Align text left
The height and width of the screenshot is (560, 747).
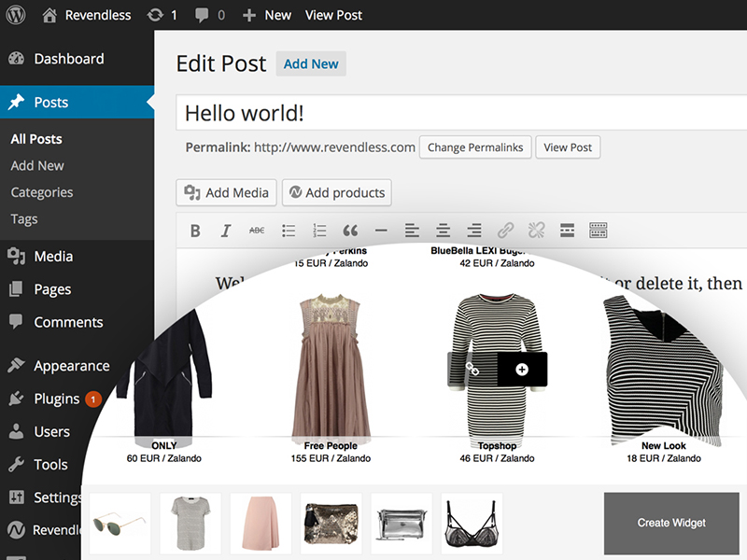pyautogui.click(x=412, y=231)
